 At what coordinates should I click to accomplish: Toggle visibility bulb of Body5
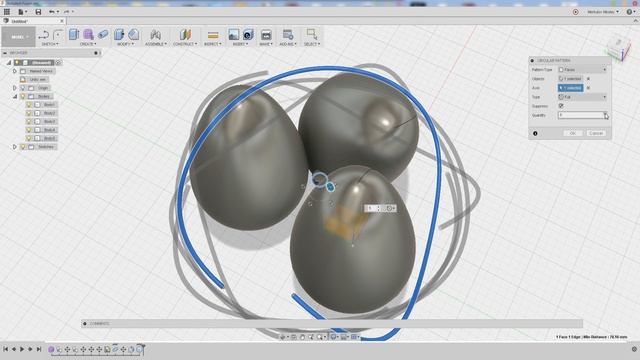(29, 138)
